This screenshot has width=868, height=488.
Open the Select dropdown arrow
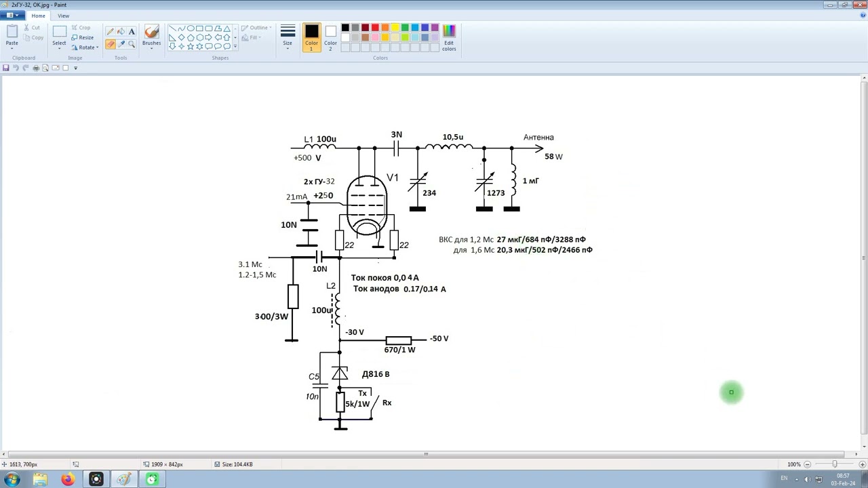tap(60, 49)
